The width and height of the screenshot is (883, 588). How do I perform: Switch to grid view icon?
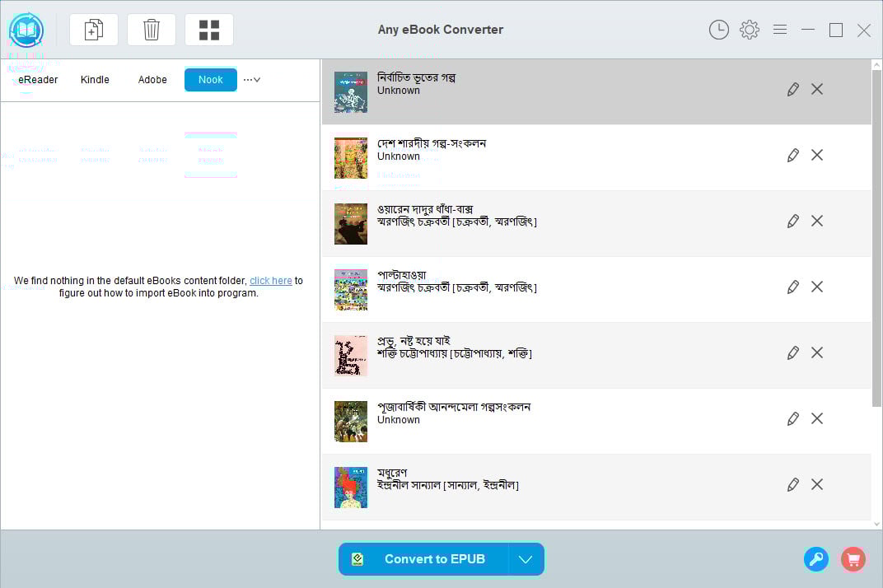209,30
